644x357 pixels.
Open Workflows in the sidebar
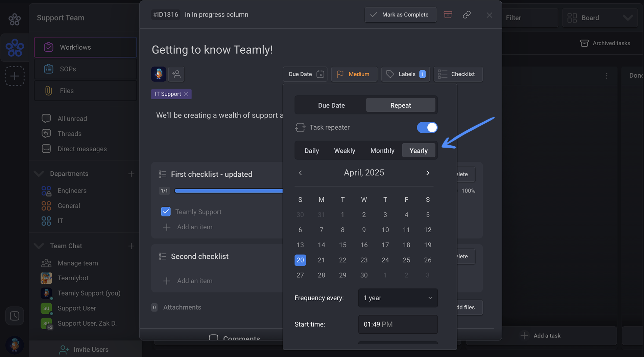(x=86, y=47)
